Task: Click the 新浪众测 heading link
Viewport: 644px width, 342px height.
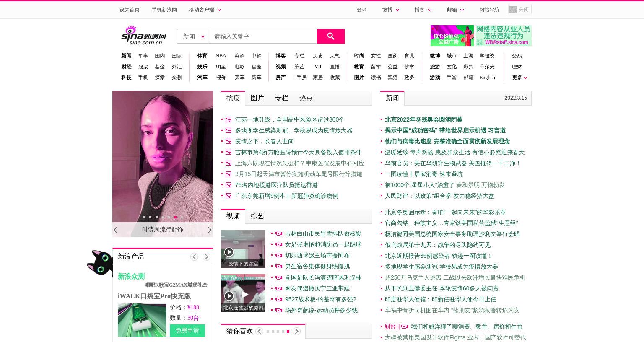Action: (x=131, y=277)
